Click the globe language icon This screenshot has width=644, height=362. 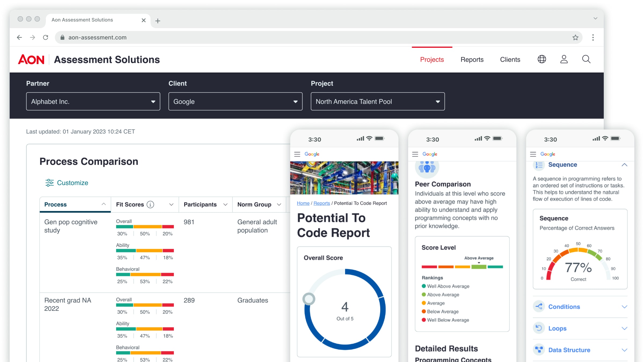point(542,59)
